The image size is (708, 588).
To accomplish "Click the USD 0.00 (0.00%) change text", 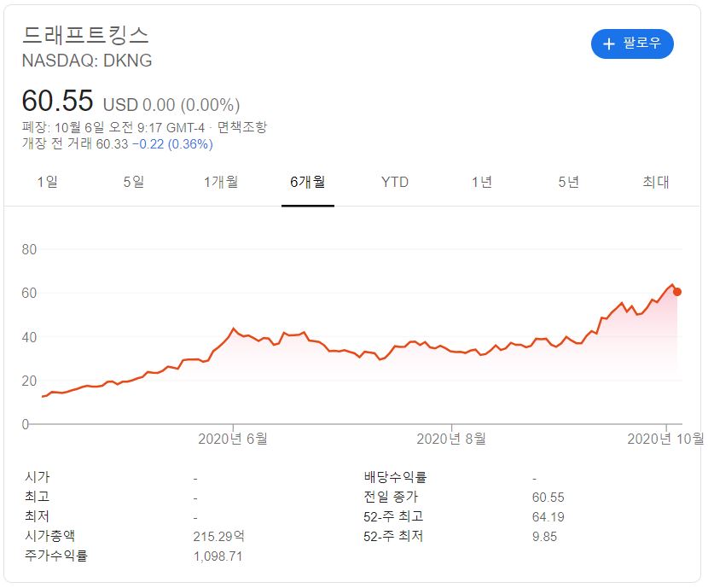I will coord(171,105).
